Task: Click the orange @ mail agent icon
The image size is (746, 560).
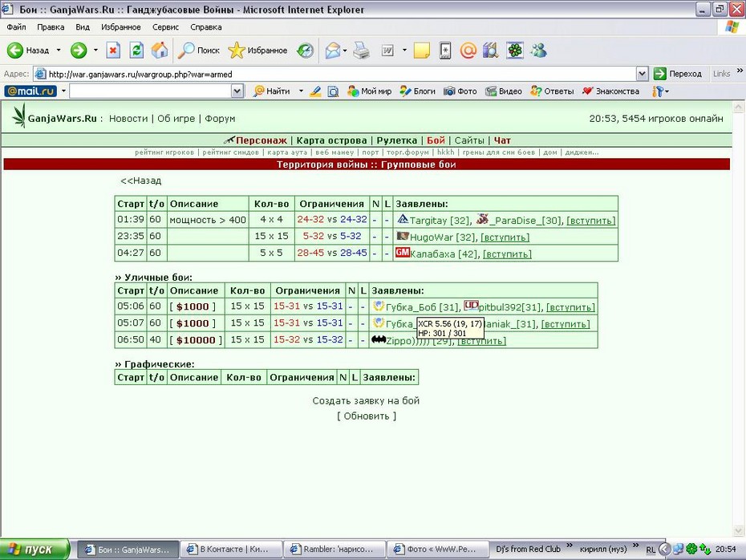Action: click(468, 50)
